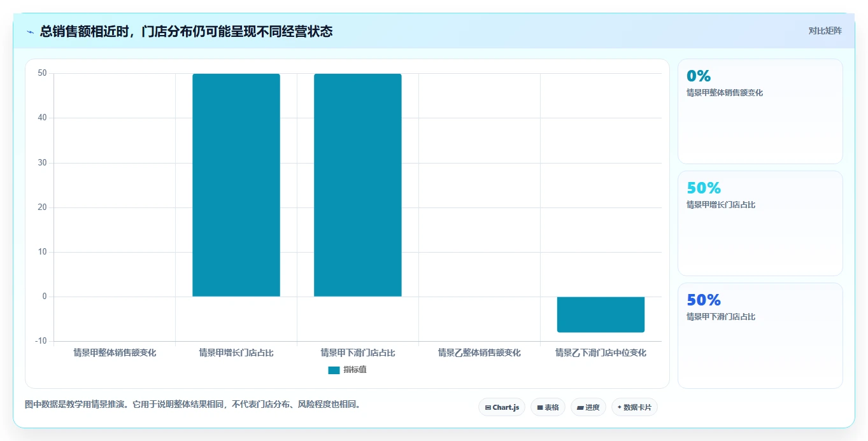Click the y-axis value 0
The image size is (868, 441).
click(45, 297)
